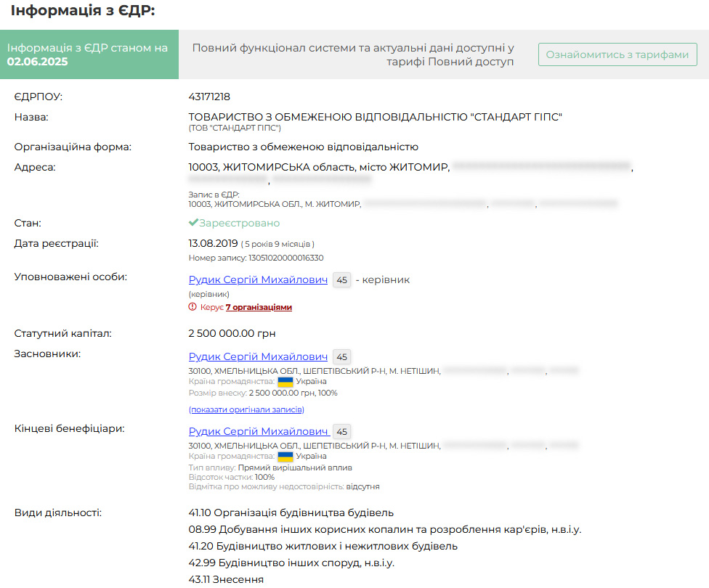Select activity 41.10 Організація будівництва будівель

pyautogui.click(x=291, y=513)
